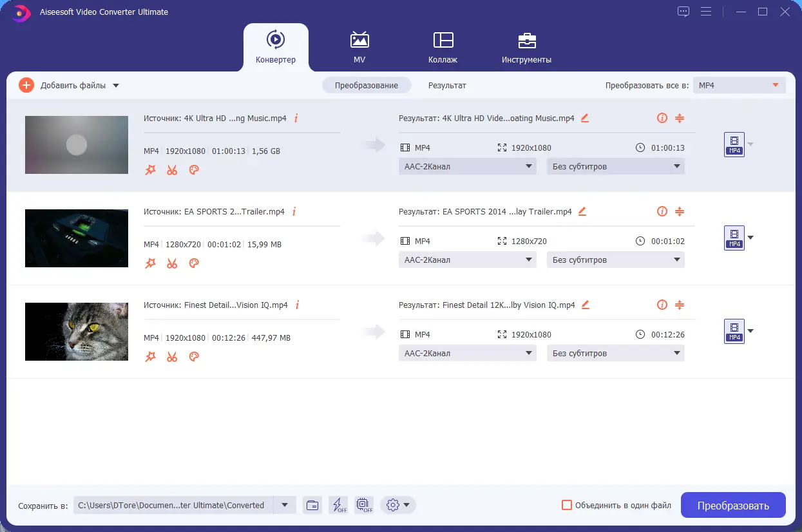802x532 pixels.
Task: Go to the Инструменты tab
Action: click(527, 47)
